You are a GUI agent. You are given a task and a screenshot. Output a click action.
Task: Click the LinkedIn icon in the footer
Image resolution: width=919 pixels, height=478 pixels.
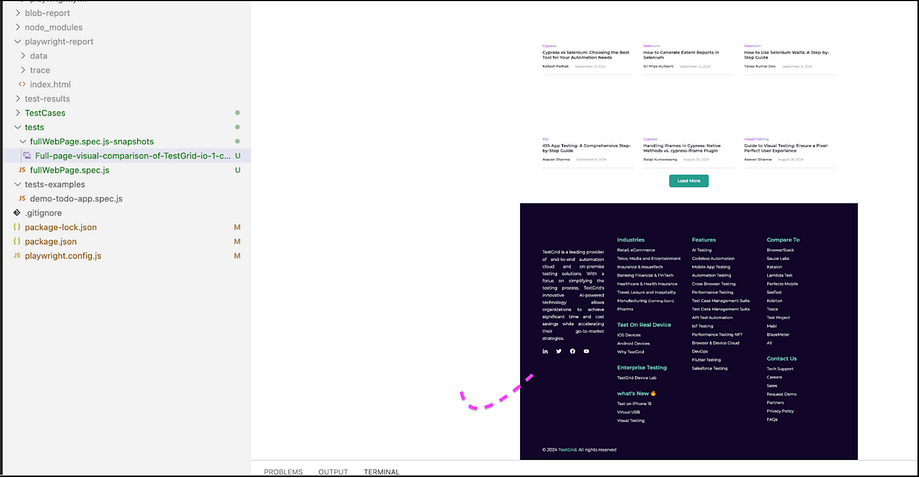click(x=545, y=351)
